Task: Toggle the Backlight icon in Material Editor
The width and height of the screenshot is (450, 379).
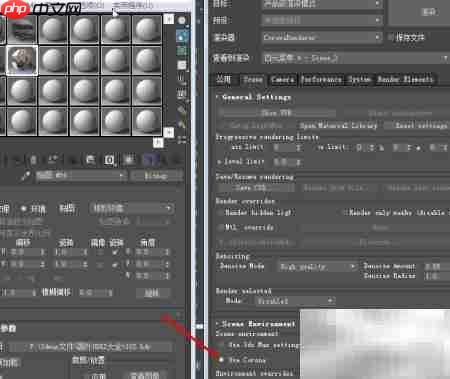Action: [182, 36]
